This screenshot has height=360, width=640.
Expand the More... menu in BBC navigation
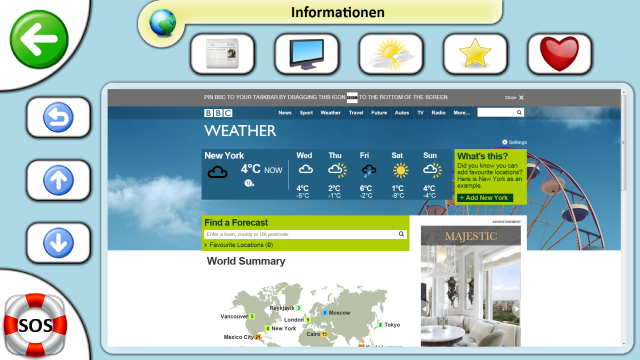coord(462,113)
